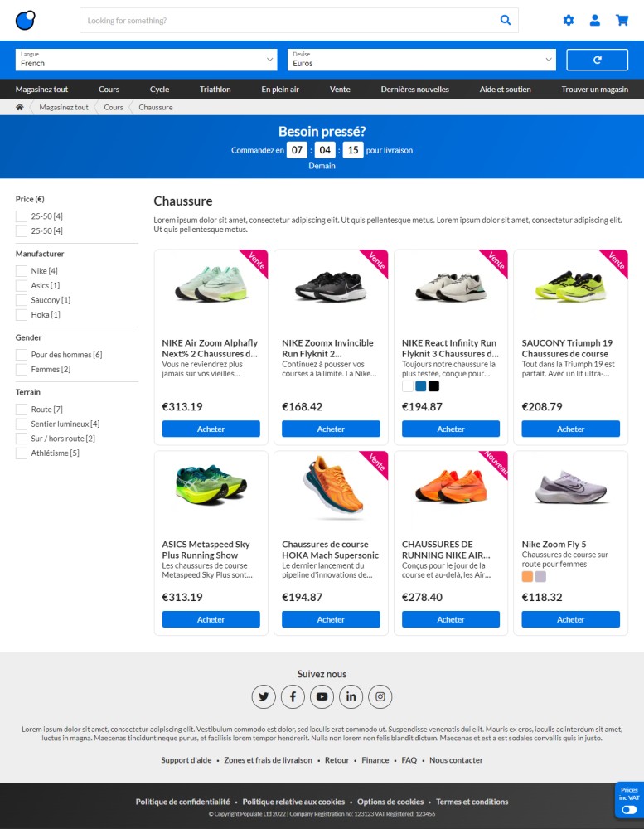Select black swatch on NIKE React Infinity
Viewport: 644px width, 829px height.
434,386
